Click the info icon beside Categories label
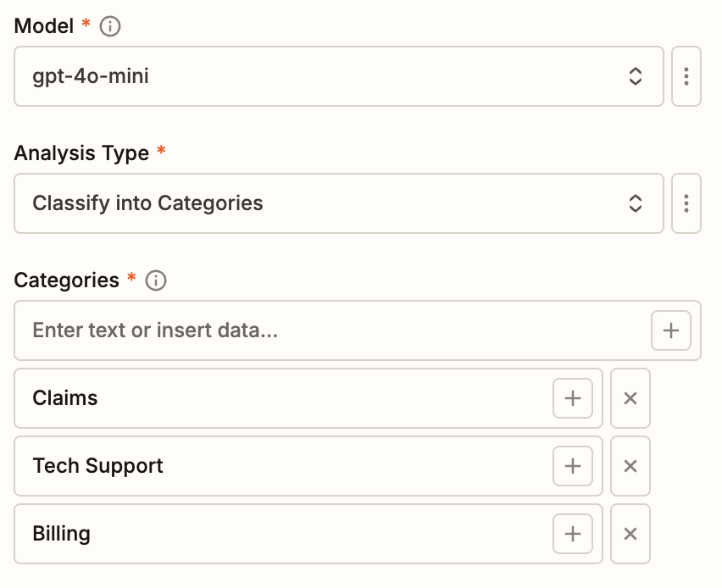This screenshot has height=588, width=722. click(x=156, y=280)
